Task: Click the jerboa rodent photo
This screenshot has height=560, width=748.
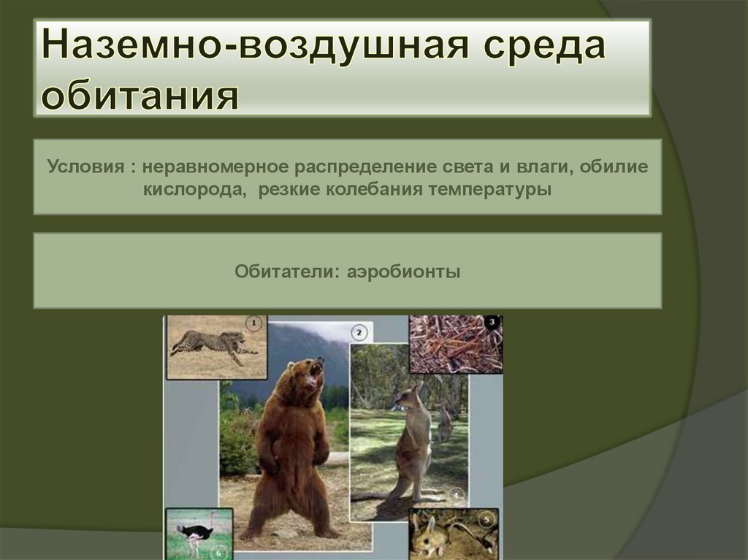Action: [x=454, y=534]
